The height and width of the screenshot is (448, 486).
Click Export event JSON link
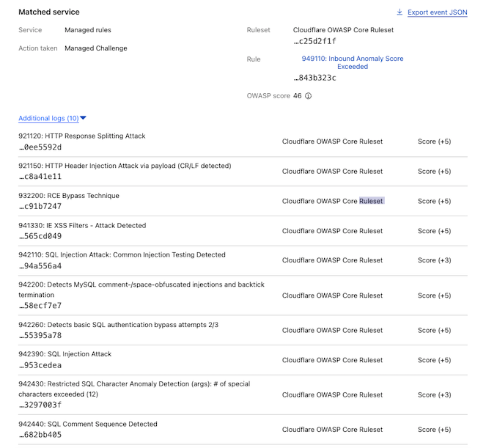[x=438, y=12]
